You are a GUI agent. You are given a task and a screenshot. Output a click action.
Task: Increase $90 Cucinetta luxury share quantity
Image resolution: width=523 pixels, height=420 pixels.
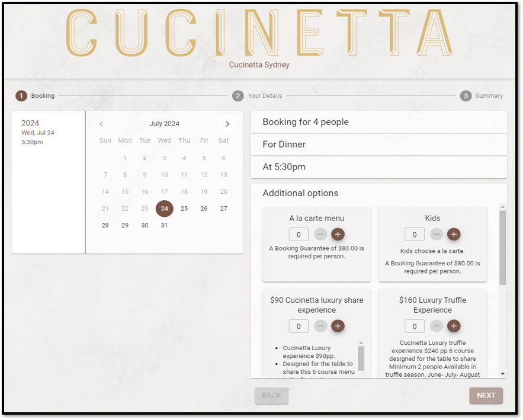(x=338, y=326)
